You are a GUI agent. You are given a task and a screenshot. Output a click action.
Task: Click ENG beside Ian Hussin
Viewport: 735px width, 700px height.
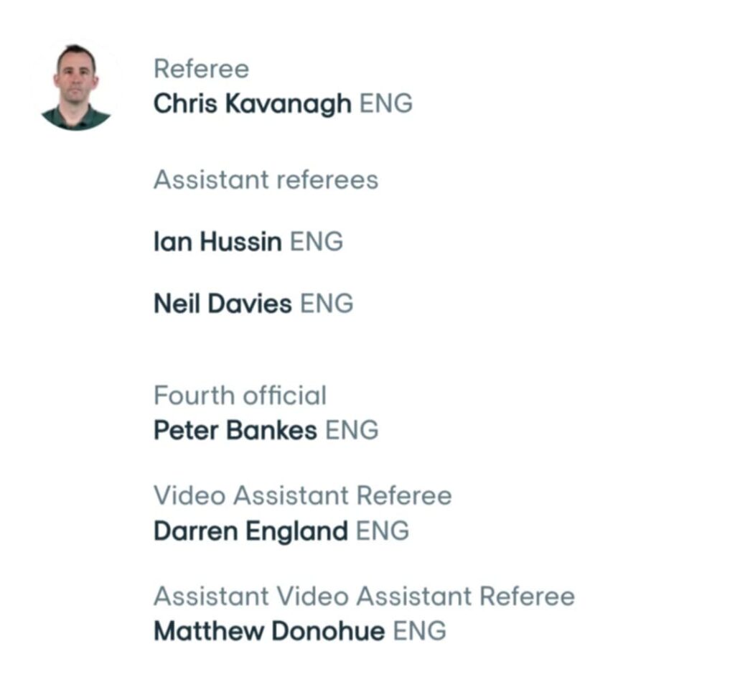(x=317, y=242)
